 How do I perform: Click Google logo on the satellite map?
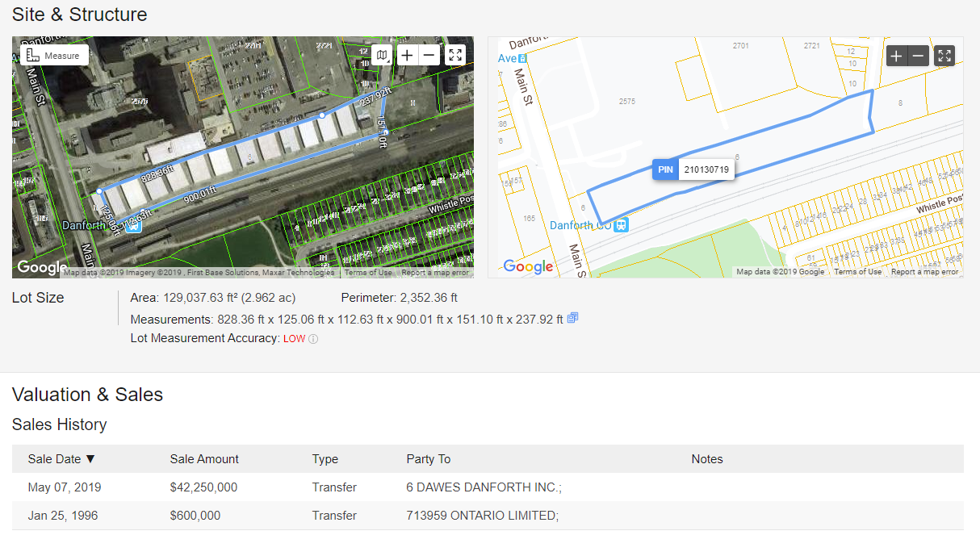coord(42,267)
